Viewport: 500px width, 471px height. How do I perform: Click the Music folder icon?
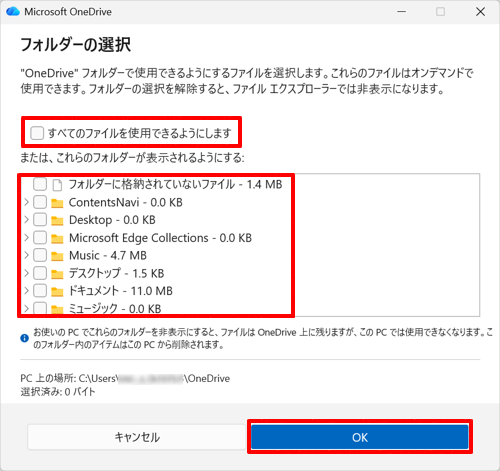click(57, 256)
